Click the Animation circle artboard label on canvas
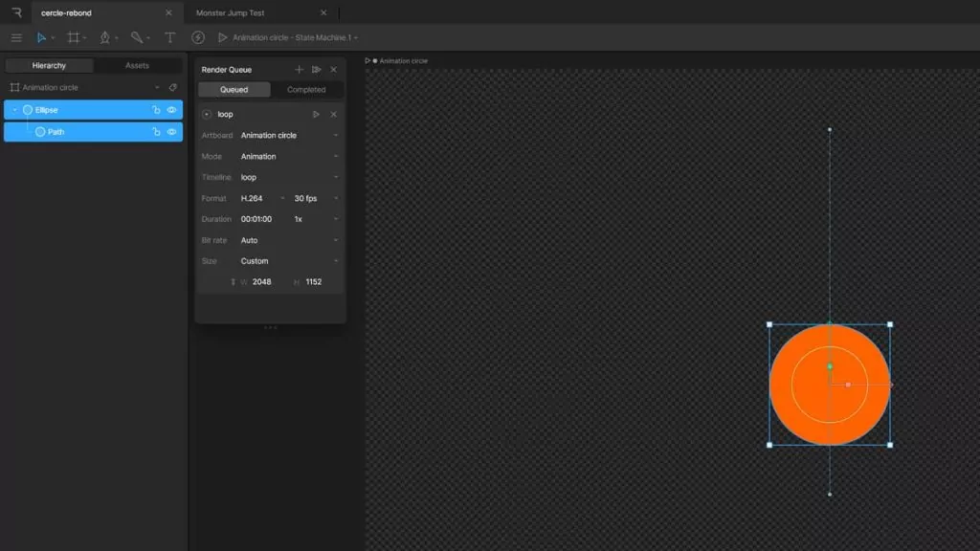This screenshot has width=980, height=551. tap(403, 60)
